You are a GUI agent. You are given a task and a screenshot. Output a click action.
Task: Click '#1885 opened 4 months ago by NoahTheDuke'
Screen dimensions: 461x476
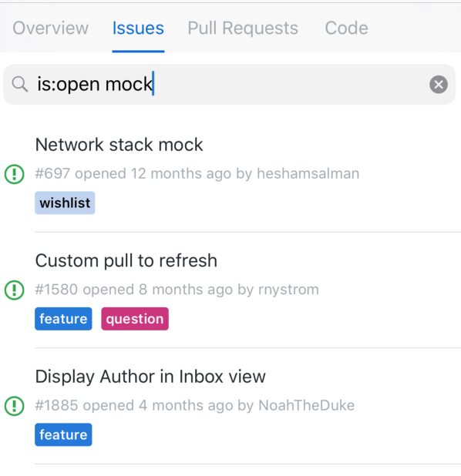(195, 406)
